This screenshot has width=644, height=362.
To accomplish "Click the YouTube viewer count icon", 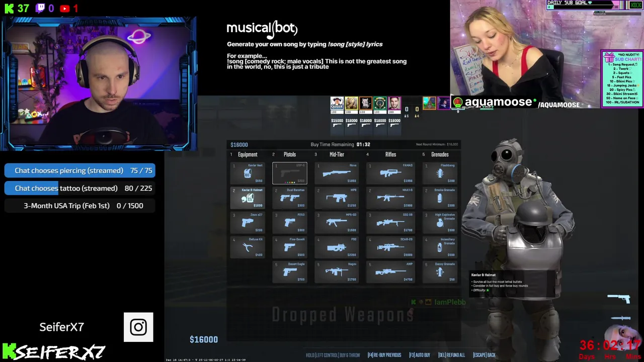I will pyautogui.click(x=64, y=9).
